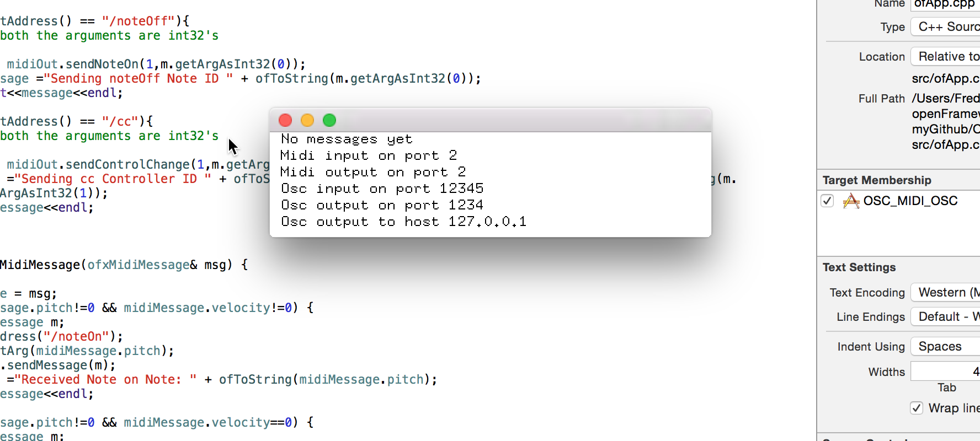This screenshot has height=441, width=980.
Task: Toggle OSC_MIDI_OSC target membership checkbox
Action: coord(827,201)
